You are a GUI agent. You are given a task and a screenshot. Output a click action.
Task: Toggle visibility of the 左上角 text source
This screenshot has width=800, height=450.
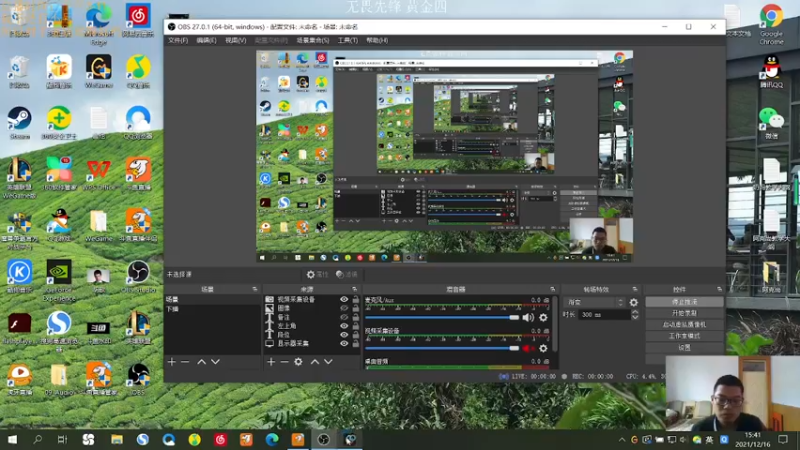click(344, 326)
